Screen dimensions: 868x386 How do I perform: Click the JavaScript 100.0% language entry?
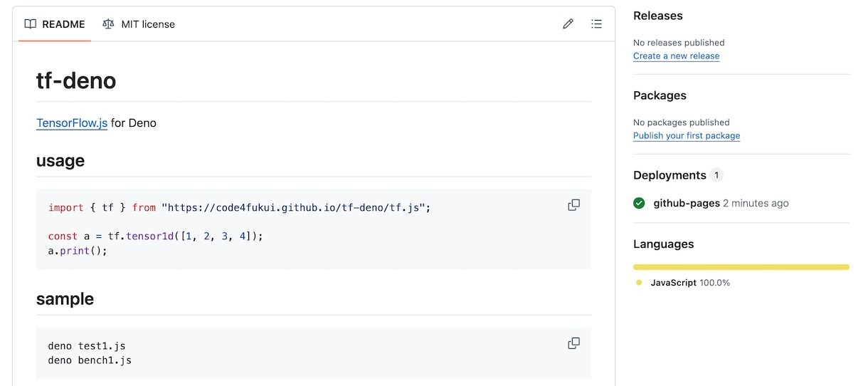tap(689, 283)
